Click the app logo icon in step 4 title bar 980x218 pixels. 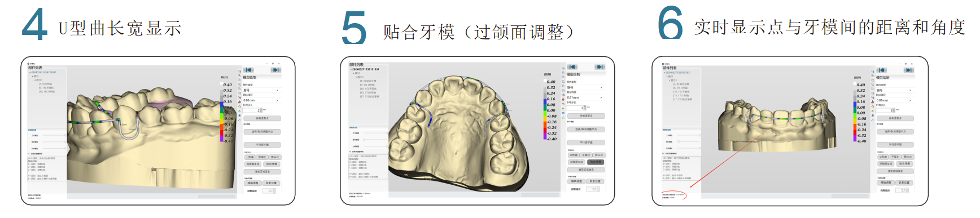(x=28, y=64)
